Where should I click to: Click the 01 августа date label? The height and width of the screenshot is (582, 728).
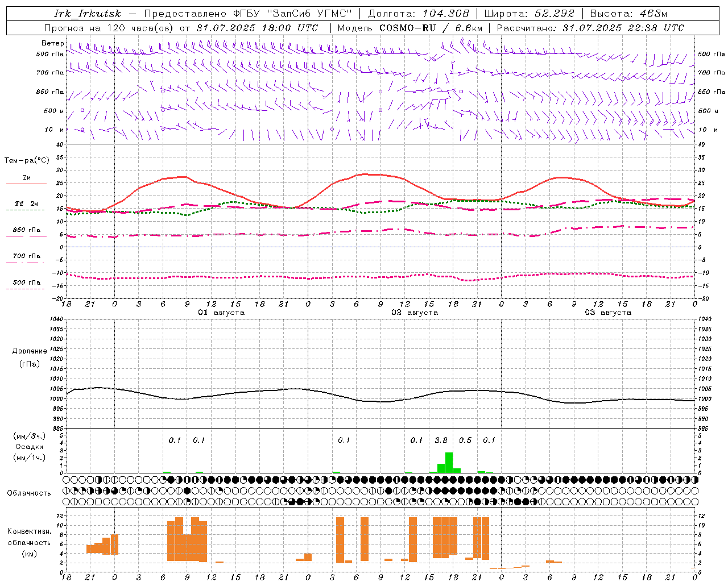[x=221, y=313]
